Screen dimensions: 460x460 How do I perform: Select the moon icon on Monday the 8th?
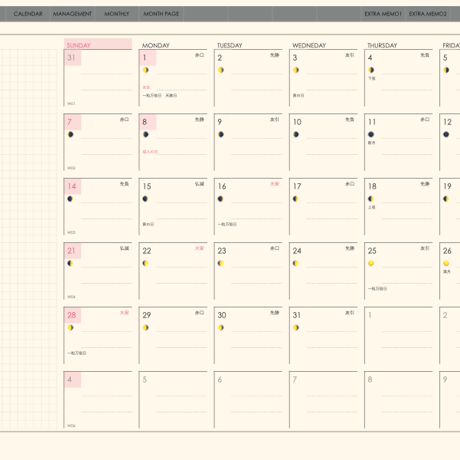click(x=146, y=134)
